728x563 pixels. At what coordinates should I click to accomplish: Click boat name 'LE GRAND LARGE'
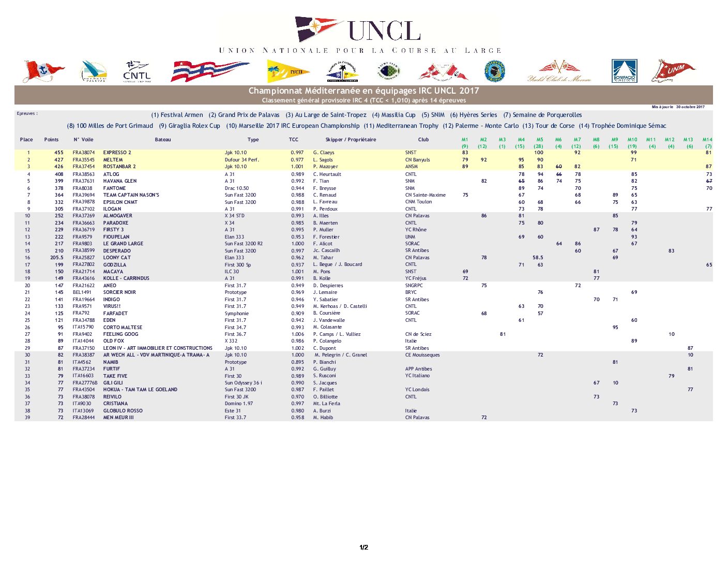[x=123, y=244]
